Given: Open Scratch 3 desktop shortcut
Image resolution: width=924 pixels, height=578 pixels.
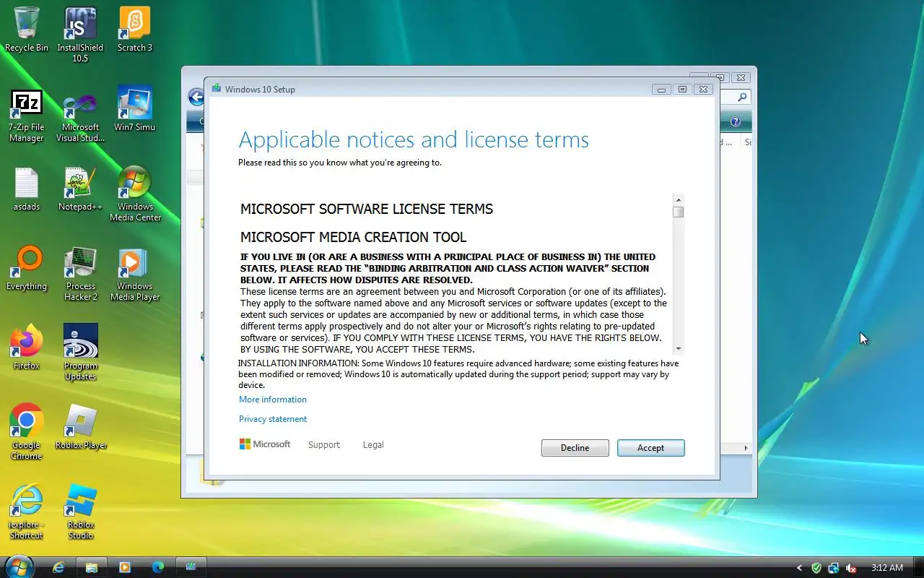Looking at the screenshot, I should [135, 30].
